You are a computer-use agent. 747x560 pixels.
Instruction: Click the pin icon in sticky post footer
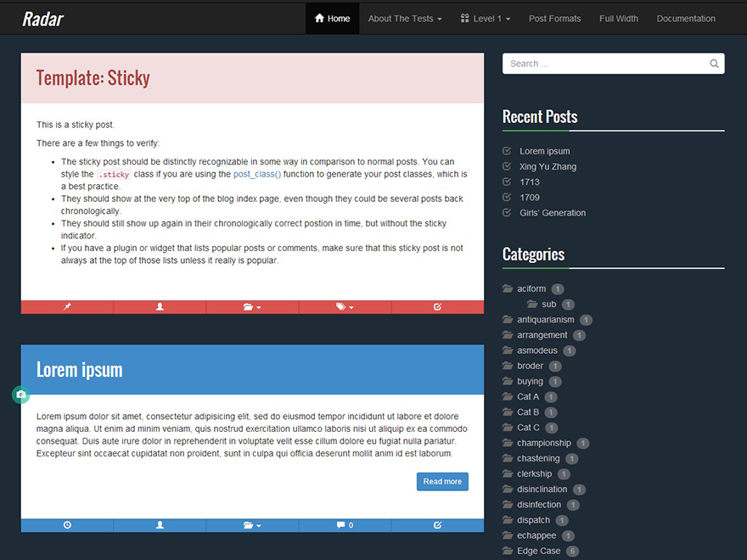coord(67,307)
